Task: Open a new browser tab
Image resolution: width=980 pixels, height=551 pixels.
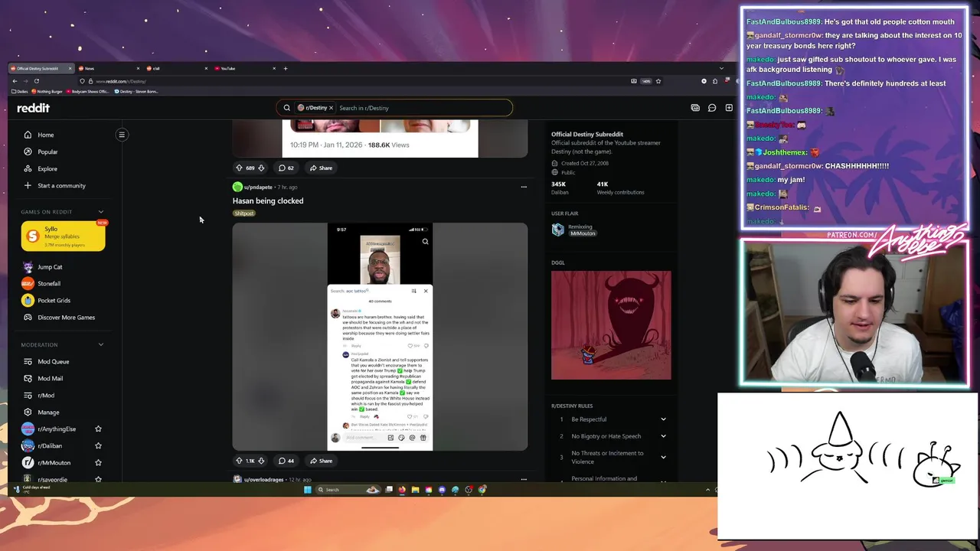Action: [x=286, y=68]
